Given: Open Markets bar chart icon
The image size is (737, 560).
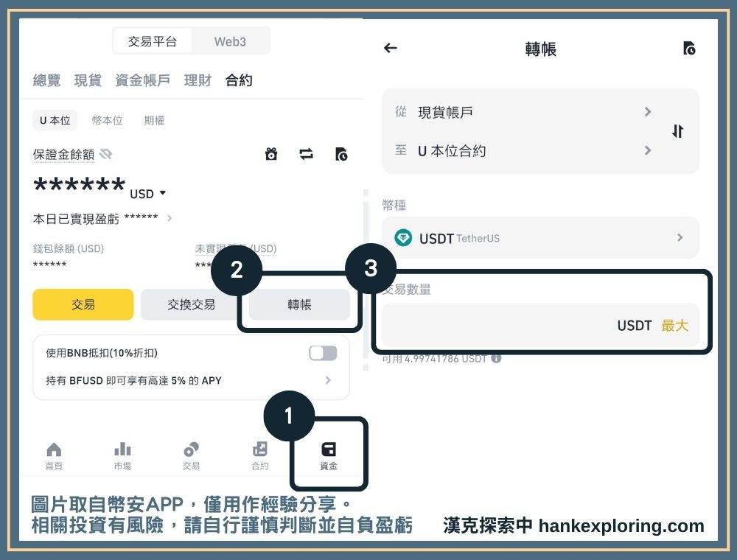Looking at the screenshot, I should (122, 449).
